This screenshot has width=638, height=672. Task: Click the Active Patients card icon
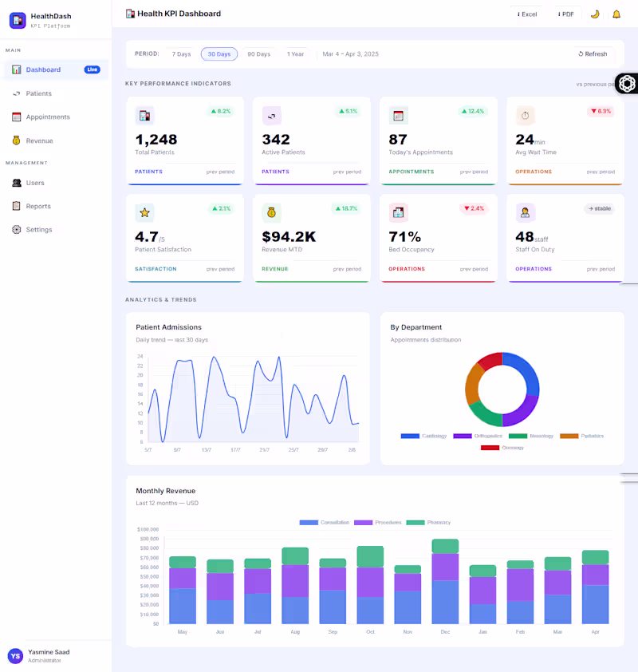(x=271, y=116)
